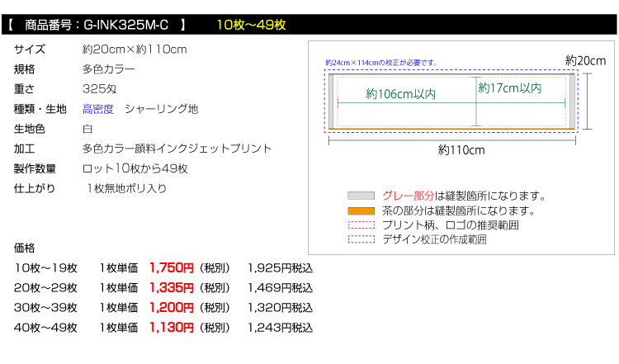619x364 pixels.
Task: Click デザイン校正の作成範囲 legend text
Action: pyautogui.click(x=434, y=239)
